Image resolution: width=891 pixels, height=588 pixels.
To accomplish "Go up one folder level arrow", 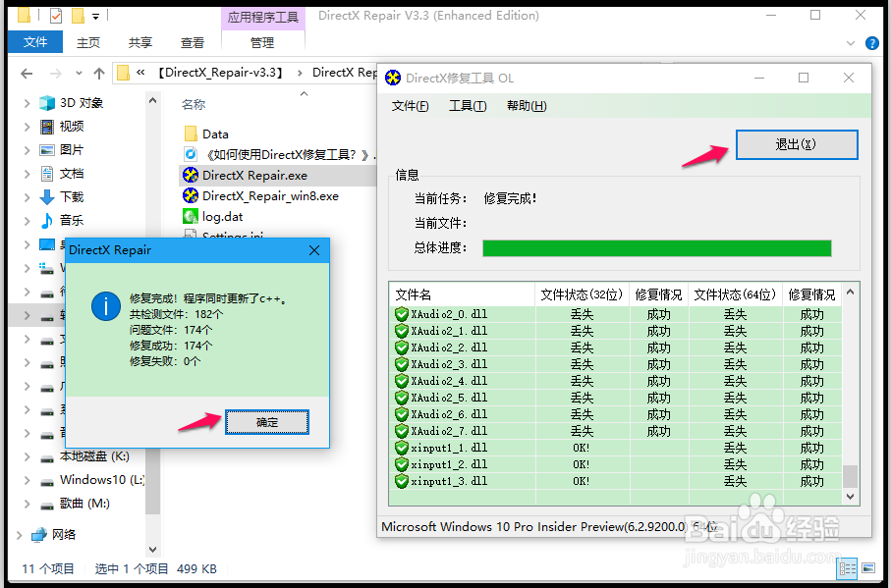I will [x=99, y=74].
